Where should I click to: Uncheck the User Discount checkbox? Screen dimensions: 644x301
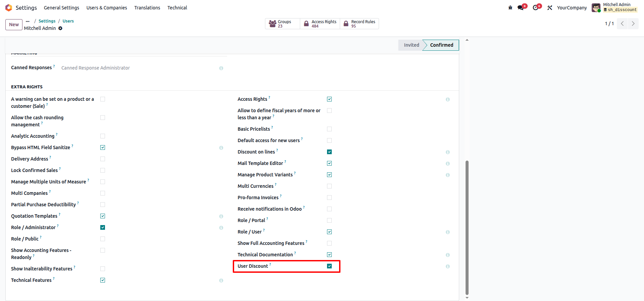coord(329,266)
